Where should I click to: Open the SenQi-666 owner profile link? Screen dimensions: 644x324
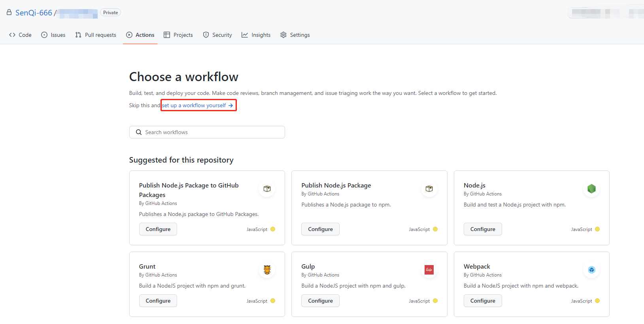coord(34,13)
